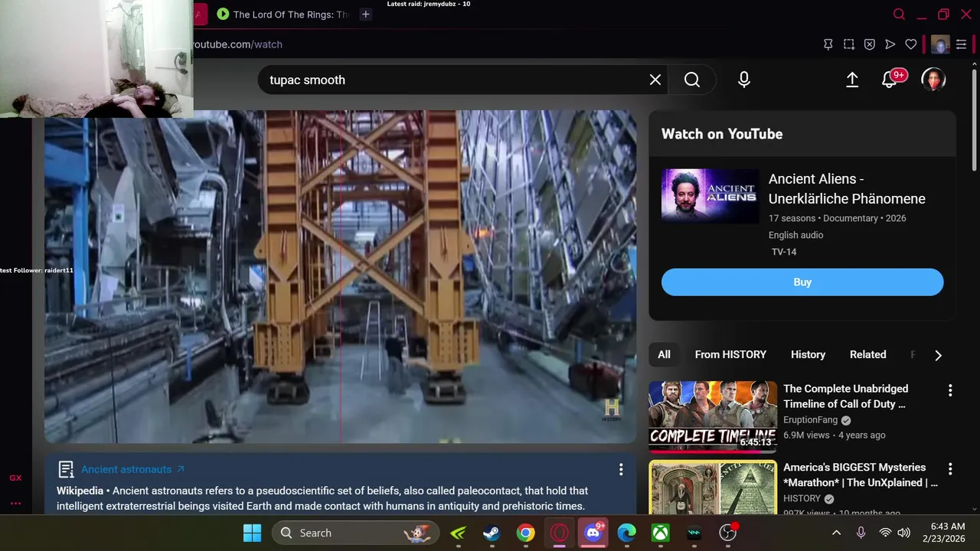Select the All filter chip
Screen dimensions: 980x551
tap(664, 354)
